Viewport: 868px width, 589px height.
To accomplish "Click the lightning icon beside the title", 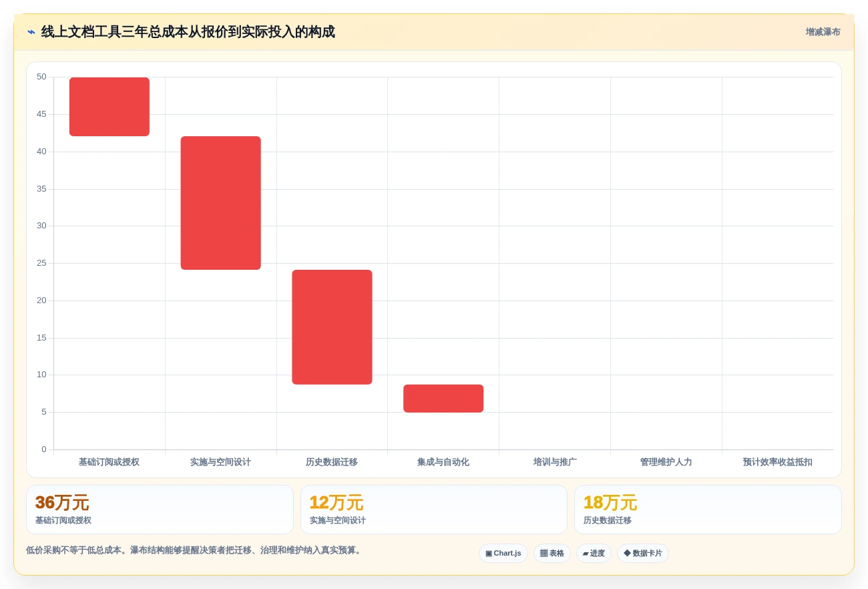I will (x=31, y=32).
